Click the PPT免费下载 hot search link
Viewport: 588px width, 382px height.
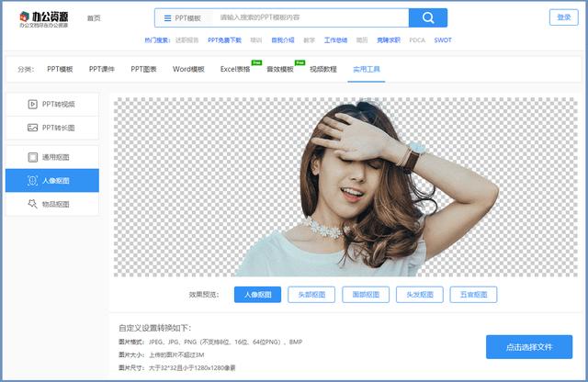click(x=224, y=40)
